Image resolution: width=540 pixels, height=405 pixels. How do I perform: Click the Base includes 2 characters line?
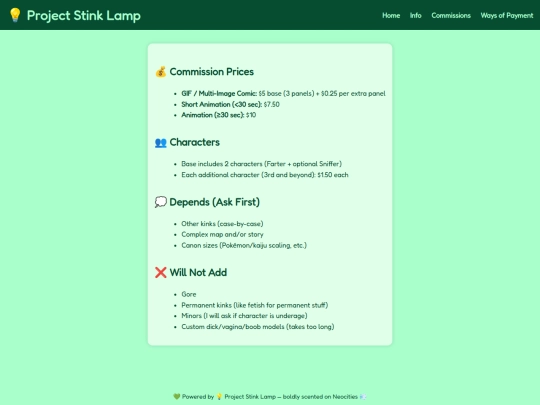[x=261, y=164]
